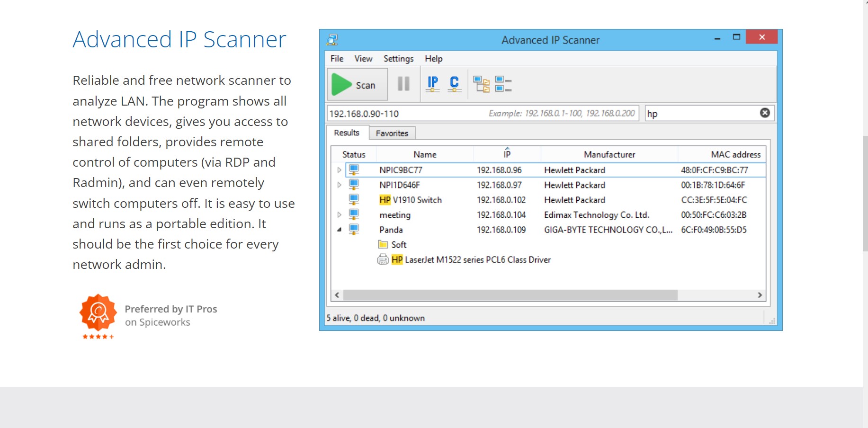Click the horizontal scrollbar thumb in results
The width and height of the screenshot is (868, 428).
[510, 295]
